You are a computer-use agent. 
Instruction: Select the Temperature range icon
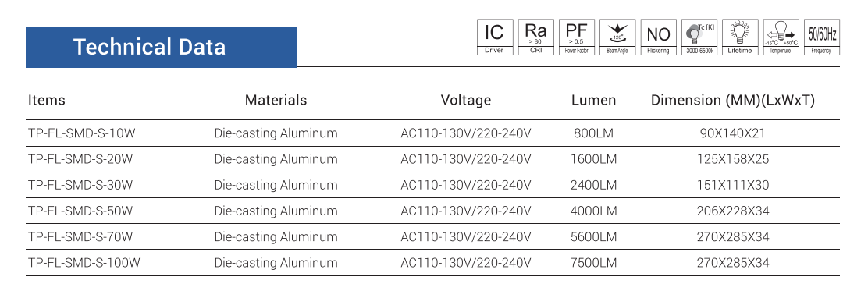pyautogui.click(x=781, y=37)
